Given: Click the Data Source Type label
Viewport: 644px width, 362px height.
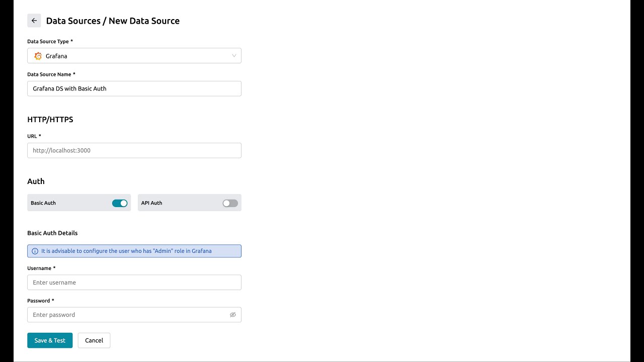Looking at the screenshot, I should click(x=48, y=41).
